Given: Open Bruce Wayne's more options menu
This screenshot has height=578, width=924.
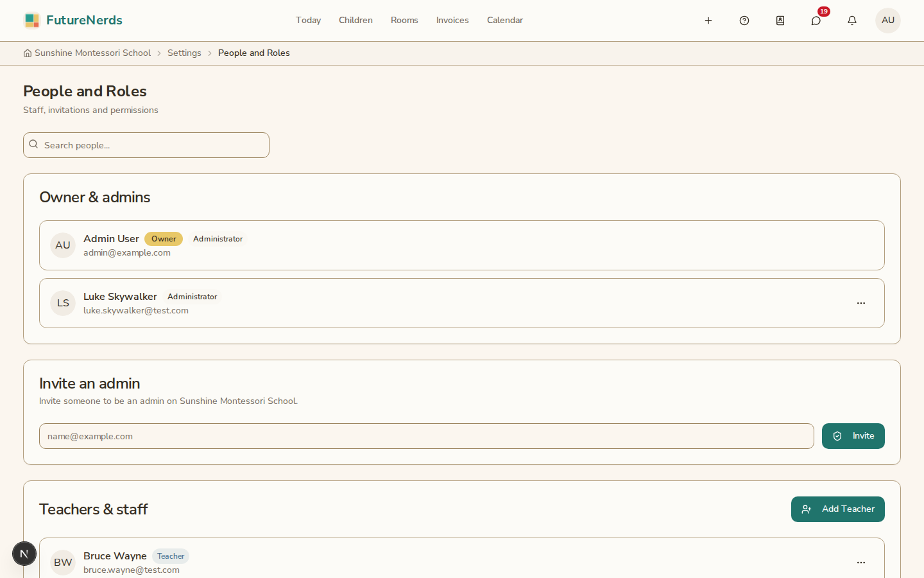Looking at the screenshot, I should (x=861, y=563).
